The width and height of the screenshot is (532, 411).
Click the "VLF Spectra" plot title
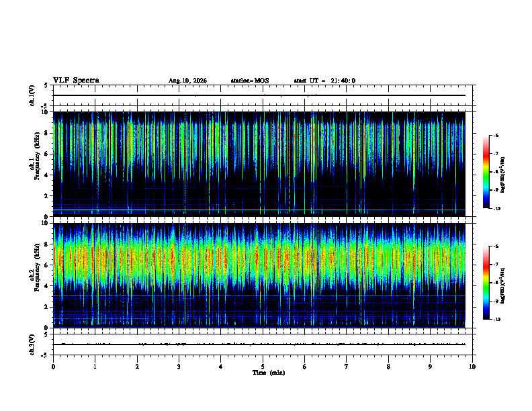tap(76, 81)
